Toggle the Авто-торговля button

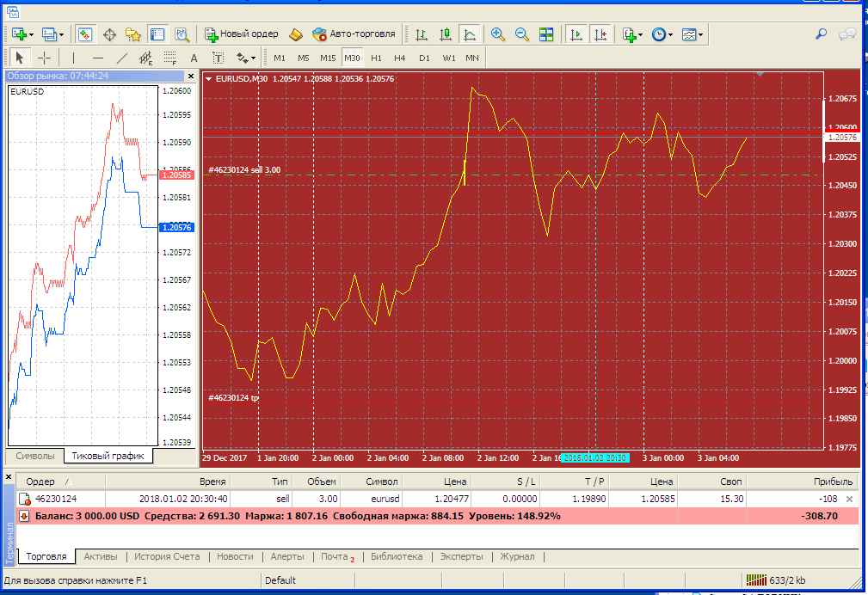pyautogui.click(x=354, y=34)
